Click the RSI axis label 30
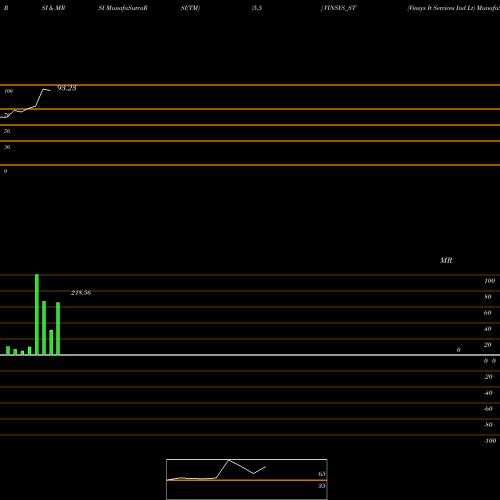The height and width of the screenshot is (500, 500). pos(7,147)
